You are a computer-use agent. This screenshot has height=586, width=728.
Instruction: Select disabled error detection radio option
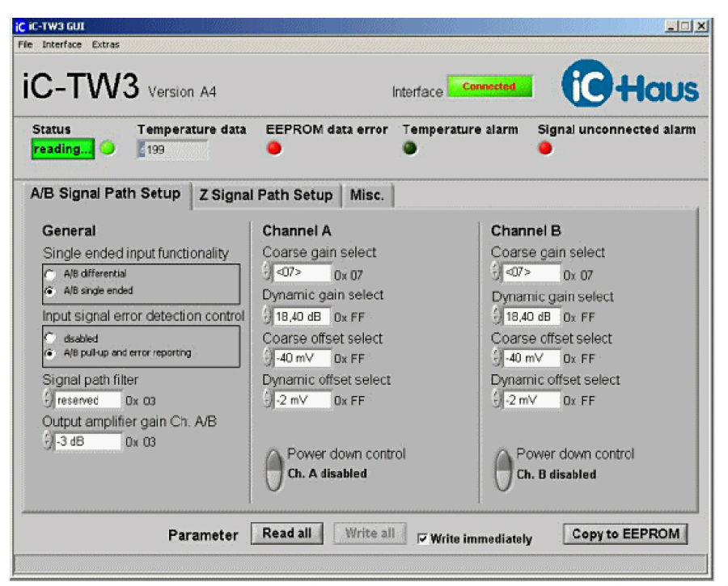pyautogui.click(x=49, y=338)
